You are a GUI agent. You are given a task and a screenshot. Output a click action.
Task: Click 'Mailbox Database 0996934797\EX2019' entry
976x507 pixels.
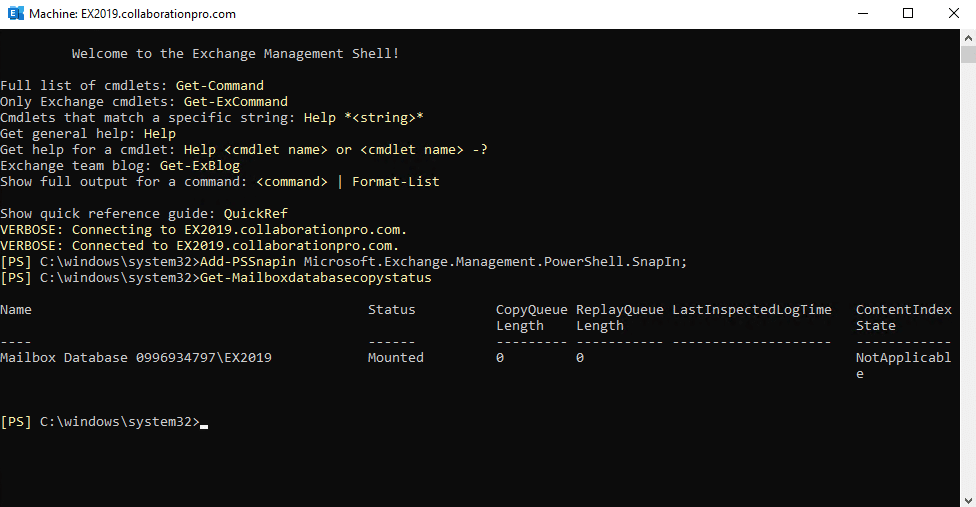pos(136,358)
